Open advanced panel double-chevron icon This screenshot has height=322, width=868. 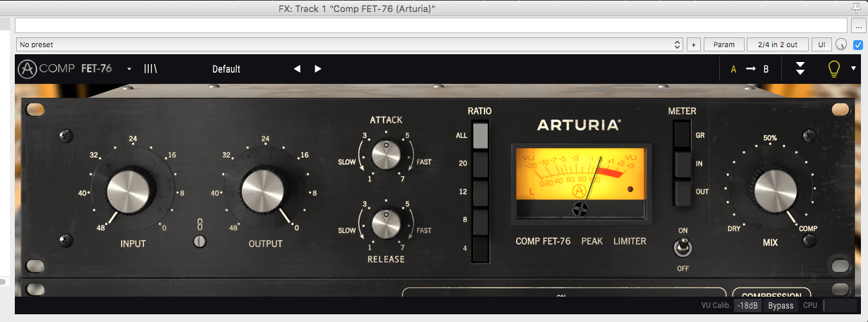click(800, 69)
